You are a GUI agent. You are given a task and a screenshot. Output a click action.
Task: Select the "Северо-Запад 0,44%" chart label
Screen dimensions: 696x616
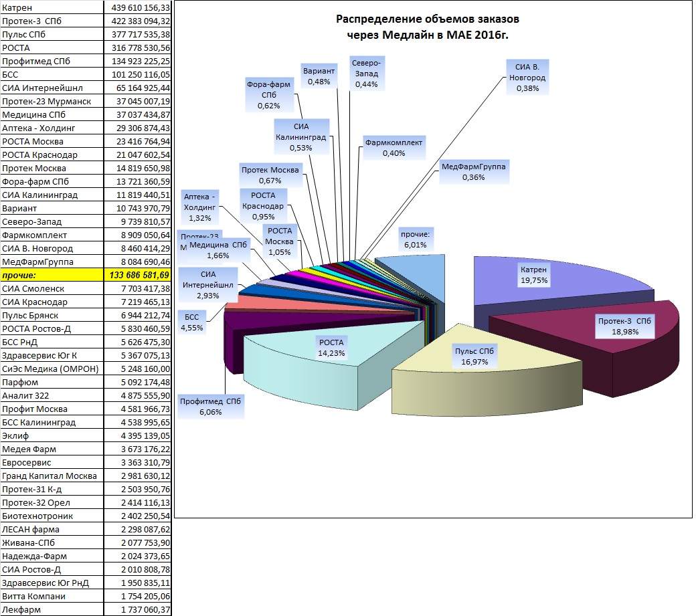click(x=366, y=73)
